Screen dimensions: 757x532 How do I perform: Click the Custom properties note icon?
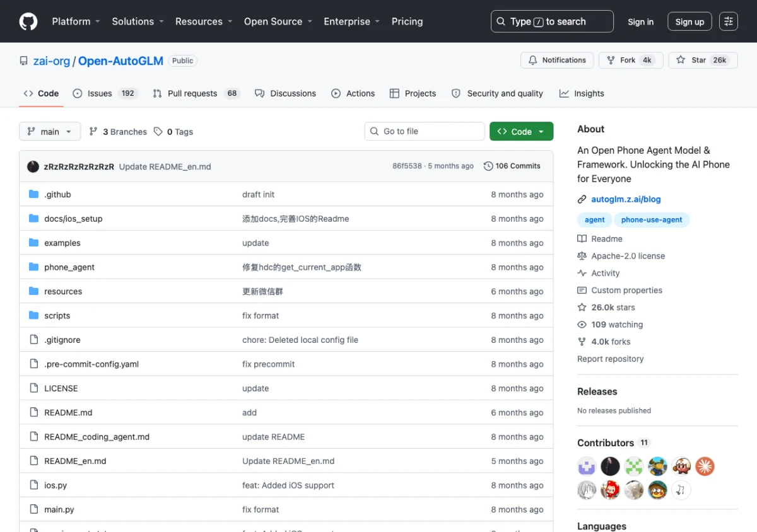point(582,290)
